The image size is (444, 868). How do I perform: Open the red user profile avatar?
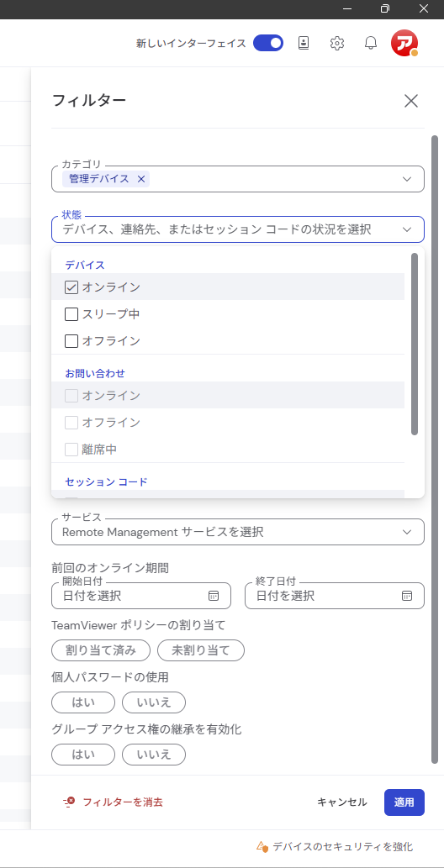coord(404,43)
